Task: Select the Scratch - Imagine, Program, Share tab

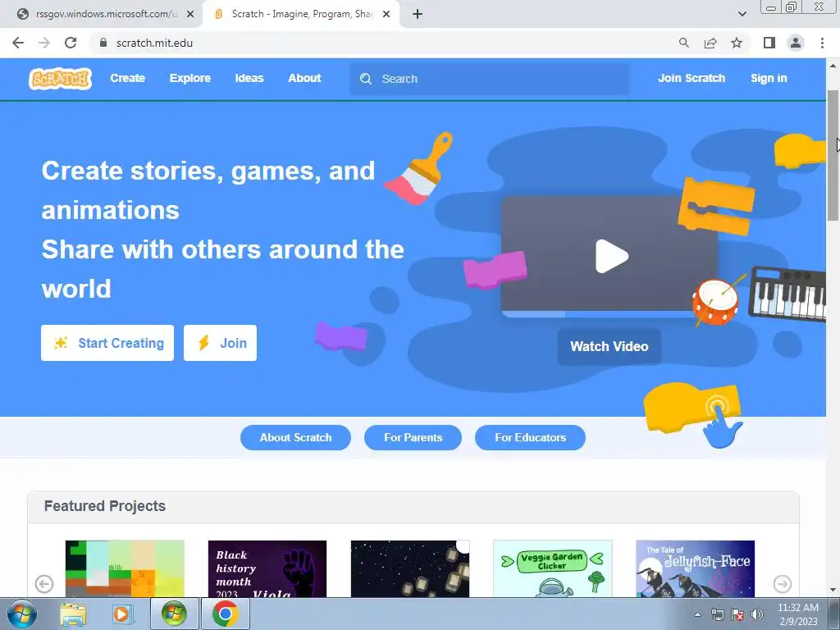Action: (300, 14)
